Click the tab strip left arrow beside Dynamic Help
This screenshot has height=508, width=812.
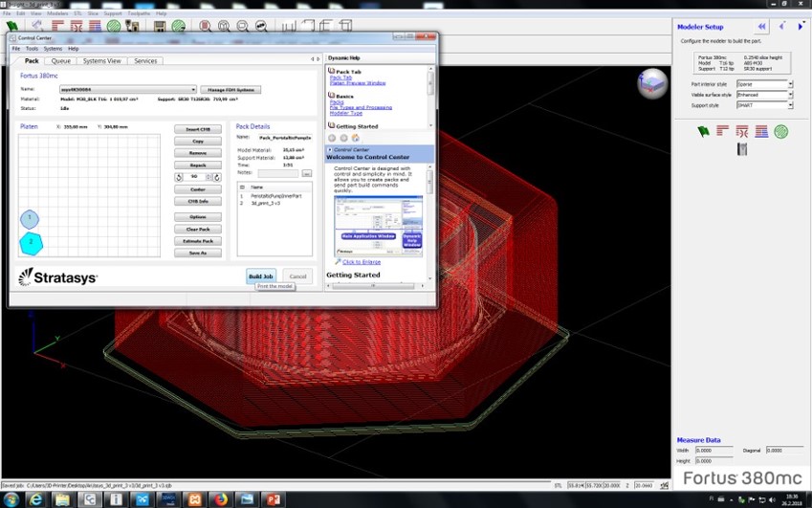[x=312, y=59]
